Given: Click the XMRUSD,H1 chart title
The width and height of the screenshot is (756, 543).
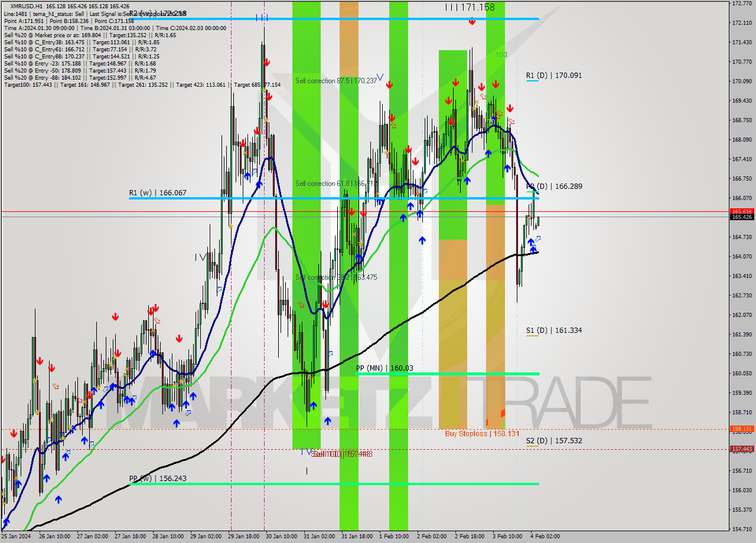Looking at the screenshot, I should click(27, 6).
